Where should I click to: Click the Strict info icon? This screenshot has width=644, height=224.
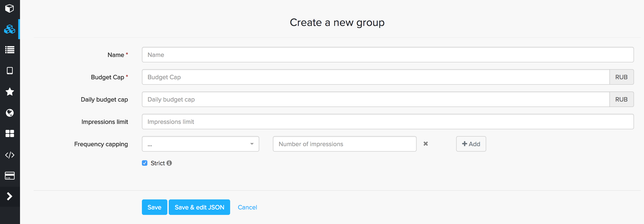coord(169,163)
